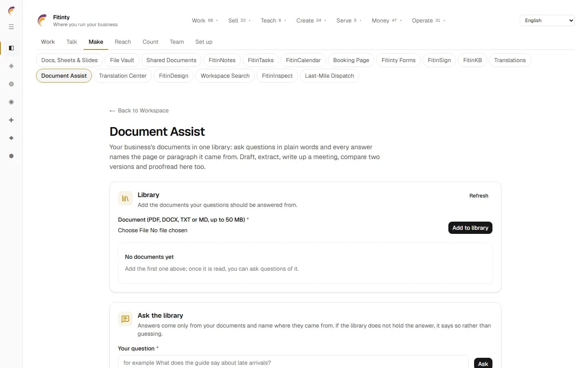The width and height of the screenshot is (588, 368).
Task: Click the solid diamond sidebar icon
Action: pyautogui.click(x=11, y=138)
